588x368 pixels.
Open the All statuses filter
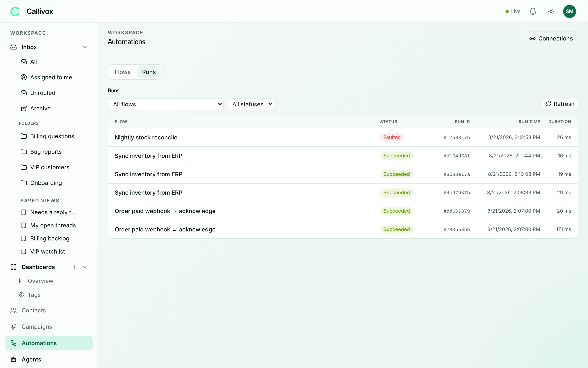click(251, 104)
